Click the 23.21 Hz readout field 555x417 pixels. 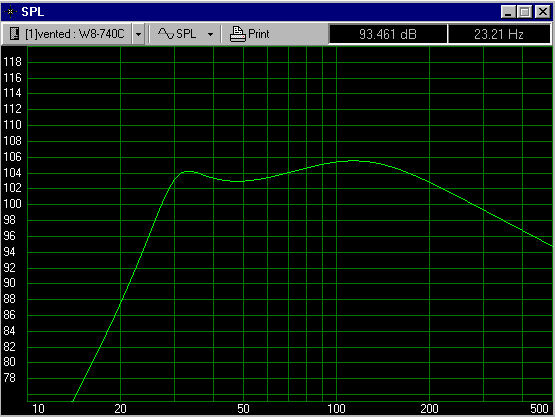[x=499, y=34]
